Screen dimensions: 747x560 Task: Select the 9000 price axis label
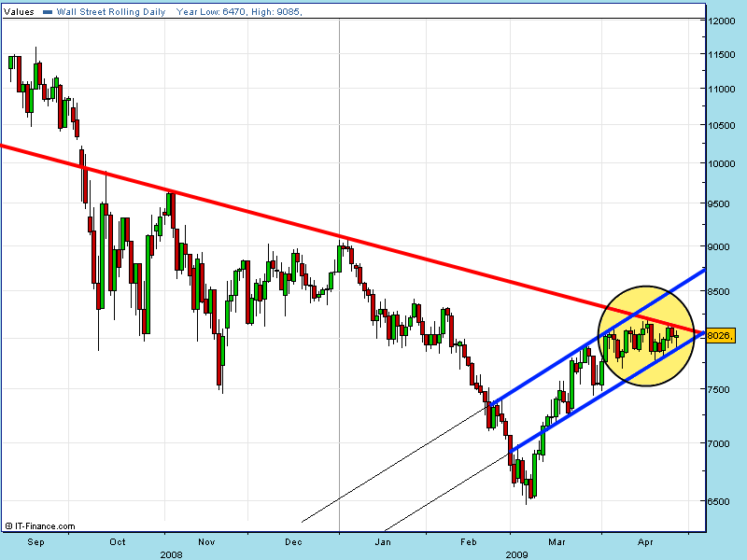click(721, 247)
